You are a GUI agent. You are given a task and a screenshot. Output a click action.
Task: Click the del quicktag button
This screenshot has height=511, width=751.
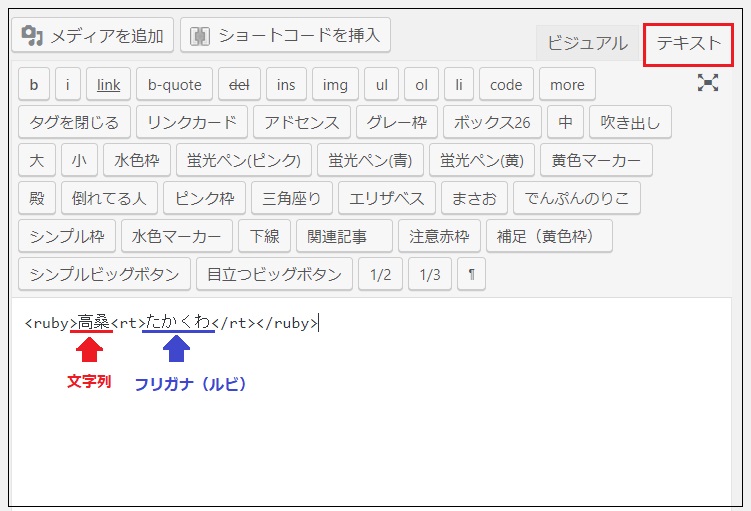pos(239,84)
